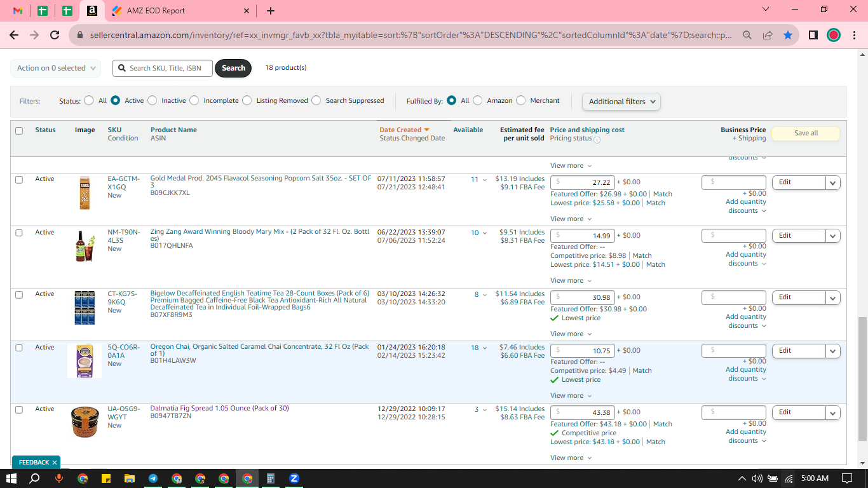Open the tab search chevron

765,10
